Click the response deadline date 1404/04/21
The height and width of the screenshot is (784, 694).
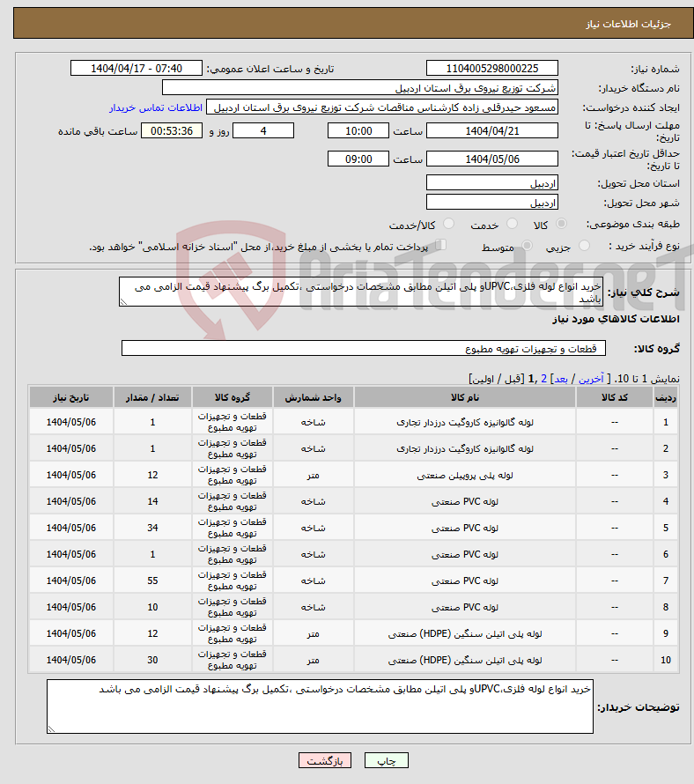492,131
